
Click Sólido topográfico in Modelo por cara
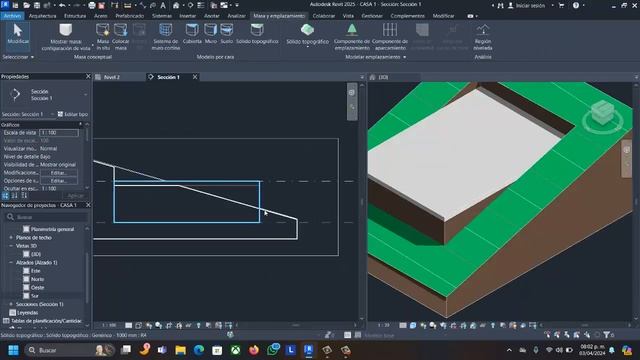tap(257, 33)
